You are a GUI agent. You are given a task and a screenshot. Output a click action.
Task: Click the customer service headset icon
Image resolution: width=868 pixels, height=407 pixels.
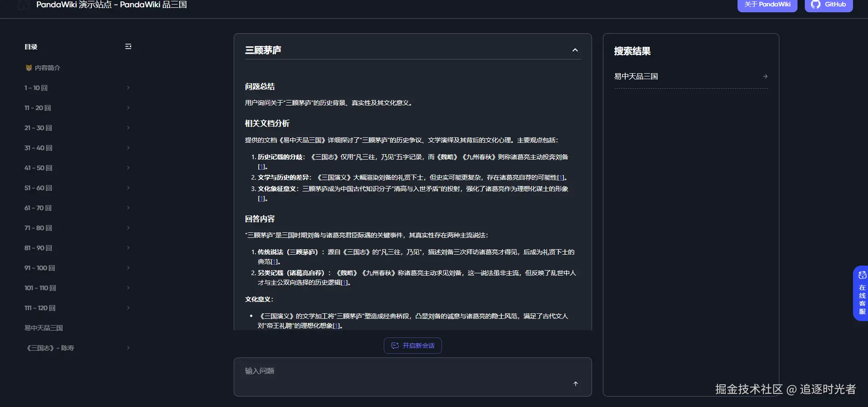click(862, 275)
